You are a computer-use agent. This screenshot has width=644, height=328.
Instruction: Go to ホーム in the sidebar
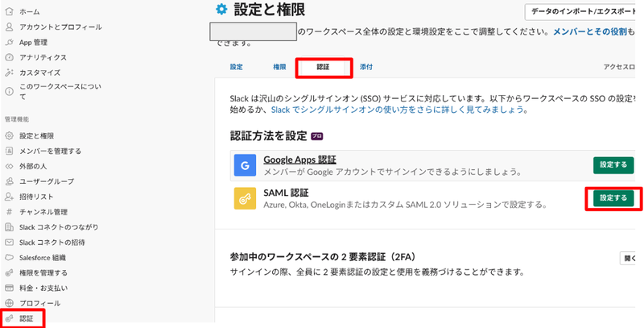pos(30,12)
